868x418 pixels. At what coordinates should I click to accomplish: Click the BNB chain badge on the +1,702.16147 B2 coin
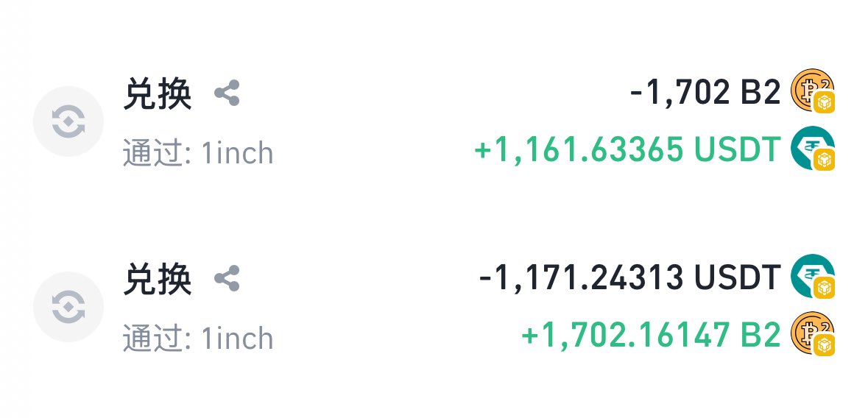click(x=824, y=345)
